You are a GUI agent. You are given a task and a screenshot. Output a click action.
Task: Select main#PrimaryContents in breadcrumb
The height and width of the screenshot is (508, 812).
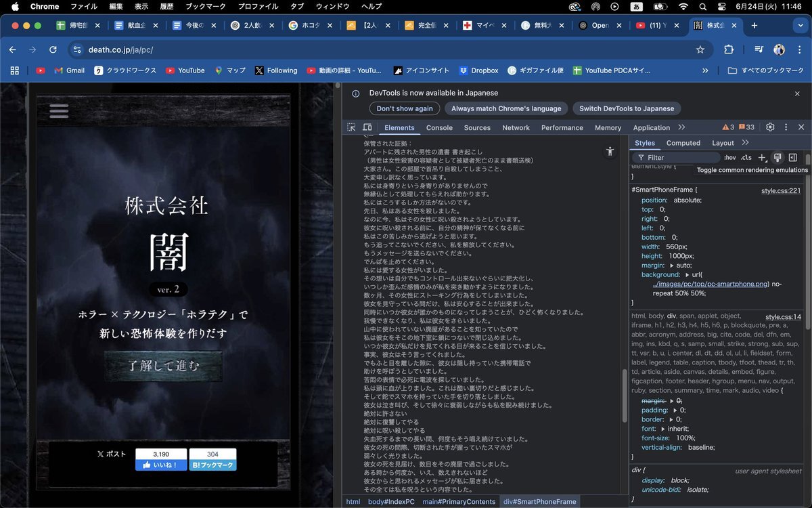tap(459, 502)
